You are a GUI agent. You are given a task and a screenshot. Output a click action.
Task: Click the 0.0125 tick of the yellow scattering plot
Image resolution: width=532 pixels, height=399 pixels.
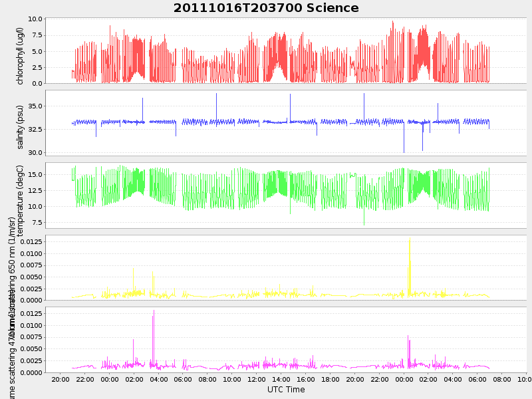click(x=31, y=241)
